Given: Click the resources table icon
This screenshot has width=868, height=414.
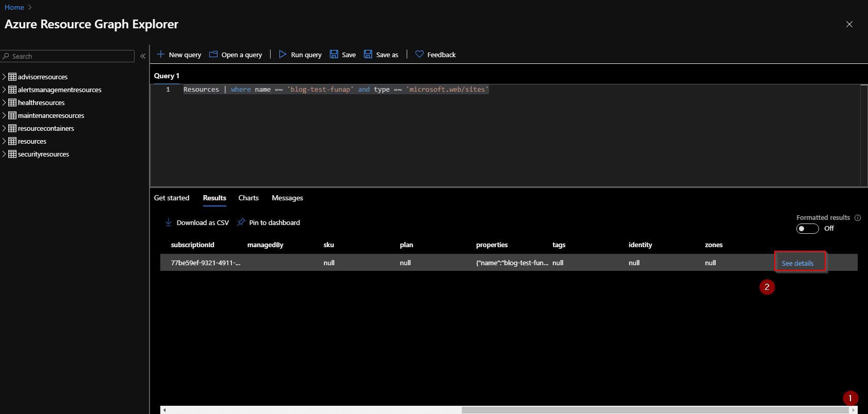Looking at the screenshot, I should pyautogui.click(x=12, y=141).
